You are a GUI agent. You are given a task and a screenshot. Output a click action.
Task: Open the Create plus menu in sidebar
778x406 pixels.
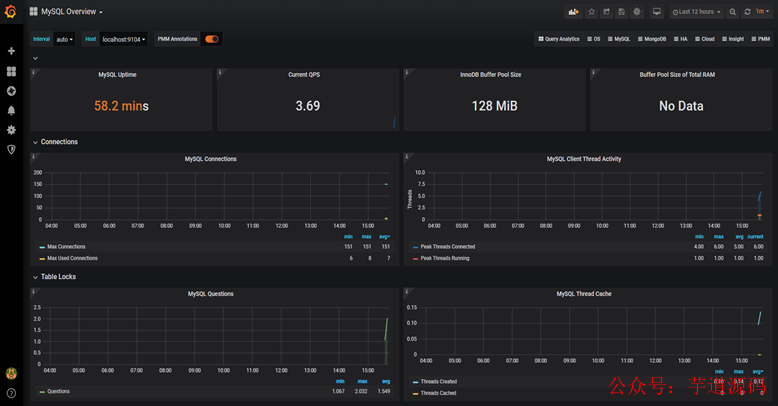(x=11, y=51)
